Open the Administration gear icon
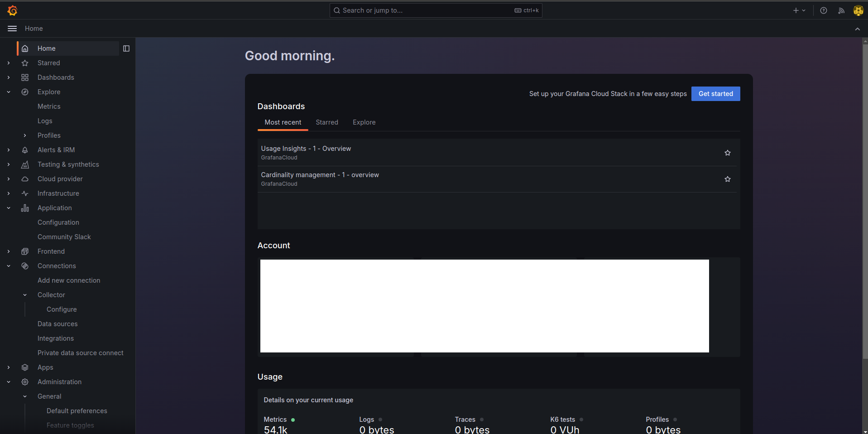Image resolution: width=868 pixels, height=434 pixels. click(25, 382)
